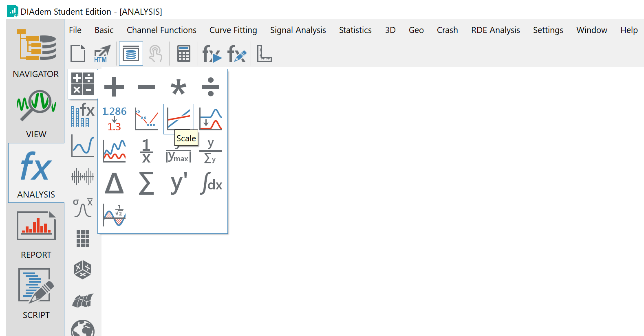Select the RMS 1/√2 function icon

click(x=114, y=215)
